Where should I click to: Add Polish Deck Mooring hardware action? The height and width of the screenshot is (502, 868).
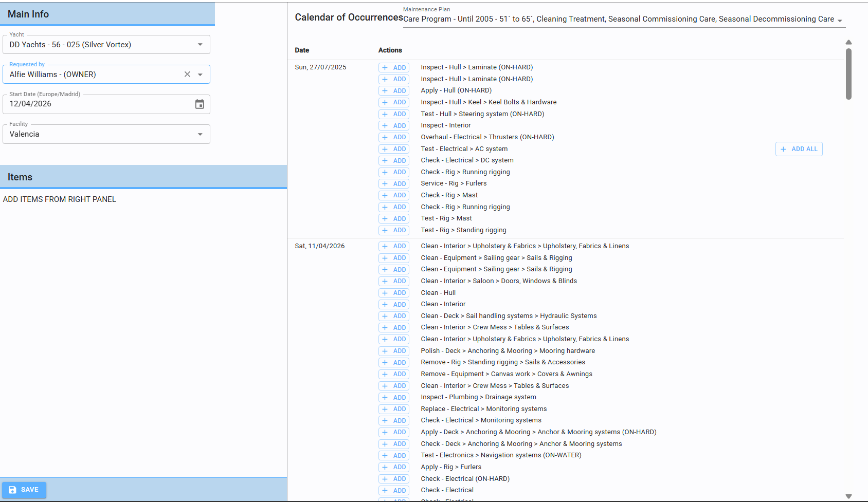tap(394, 351)
